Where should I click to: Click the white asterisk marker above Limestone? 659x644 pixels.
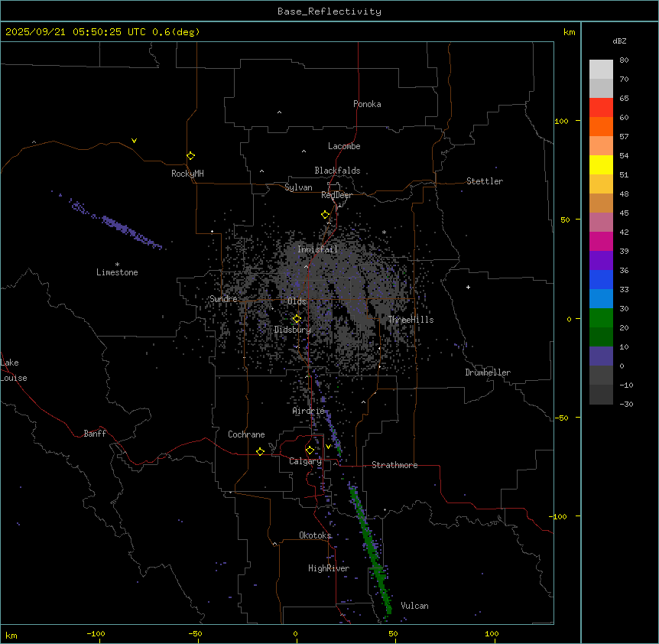[117, 264]
